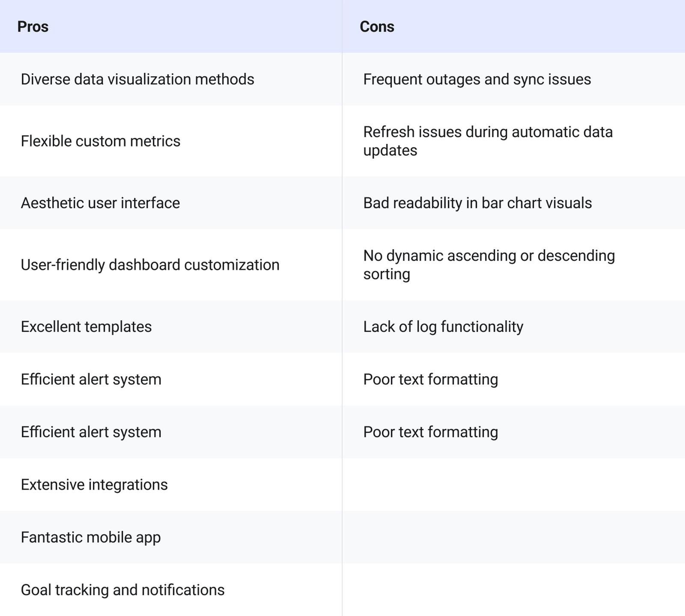
Task: Click User-friendly dashboard customization cell
Action: point(150,265)
